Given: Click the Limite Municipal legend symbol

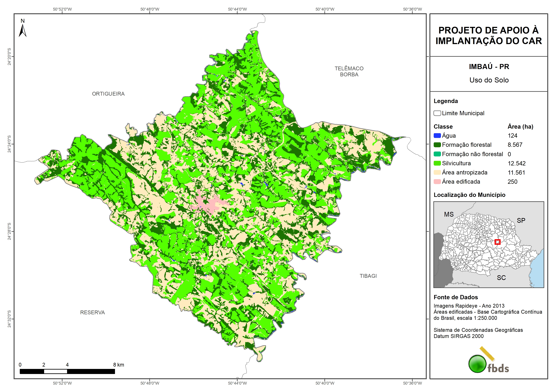Looking at the screenshot, I should 437,113.
